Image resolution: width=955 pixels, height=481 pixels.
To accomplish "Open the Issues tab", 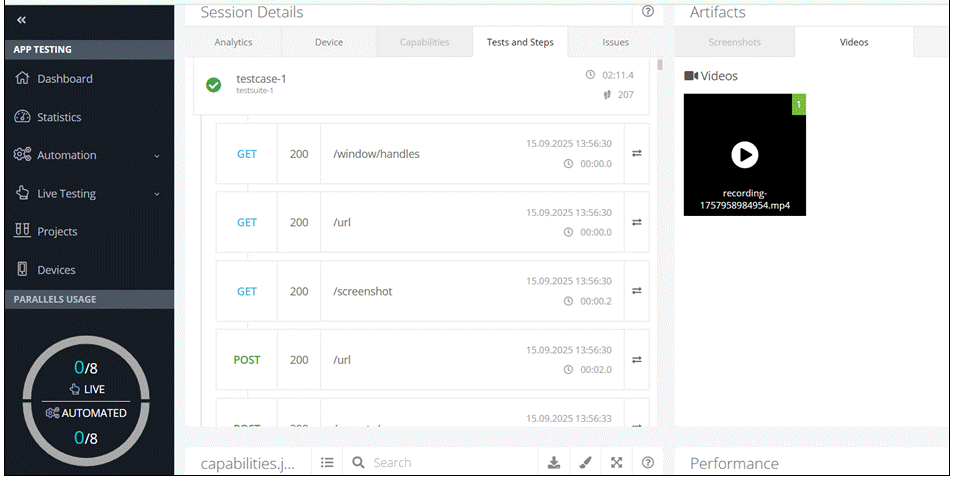I will pyautogui.click(x=615, y=43).
